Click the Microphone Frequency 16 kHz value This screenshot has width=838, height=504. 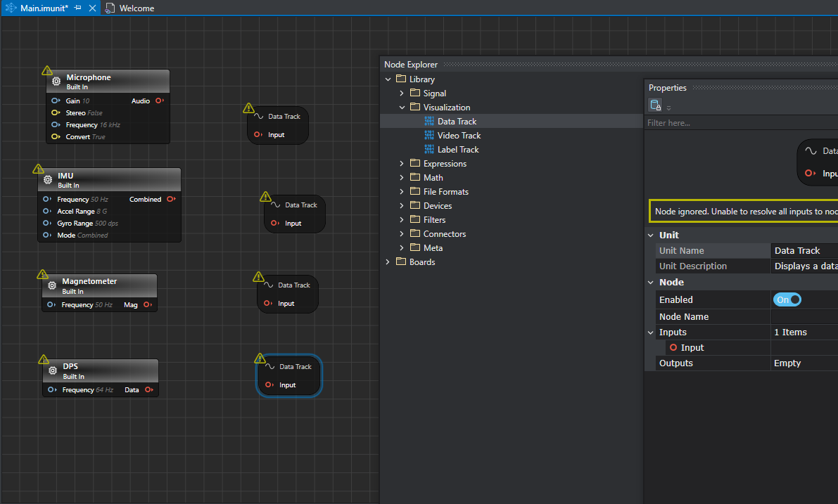110,125
